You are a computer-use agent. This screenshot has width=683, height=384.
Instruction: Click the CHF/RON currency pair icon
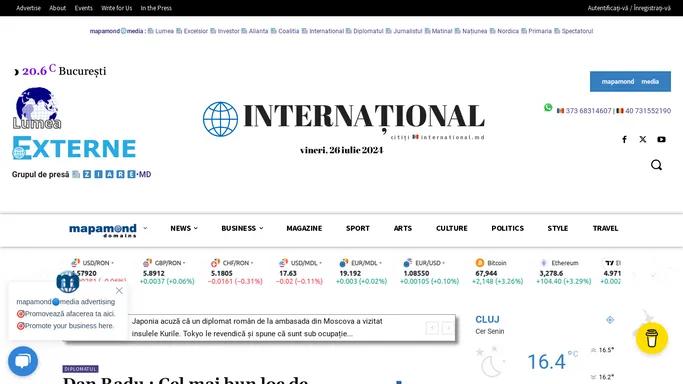(215, 263)
